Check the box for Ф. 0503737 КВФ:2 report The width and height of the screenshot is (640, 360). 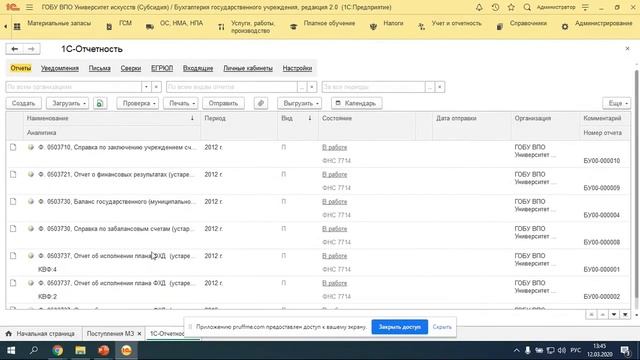13,283
